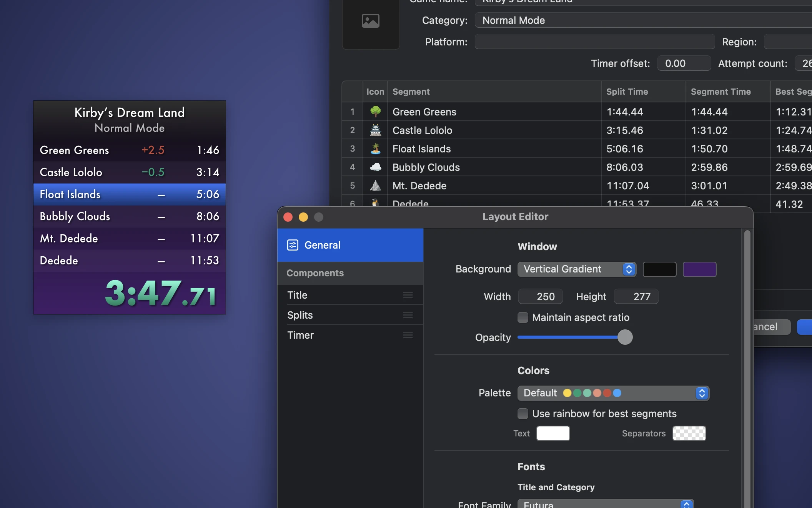Click the Segment column header

click(494, 92)
